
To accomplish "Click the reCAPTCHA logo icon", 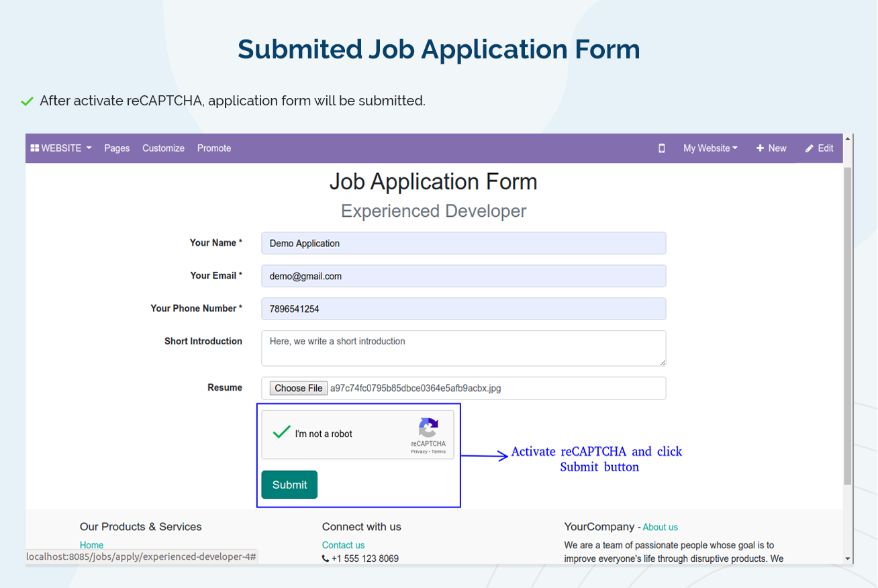I will 428,428.
